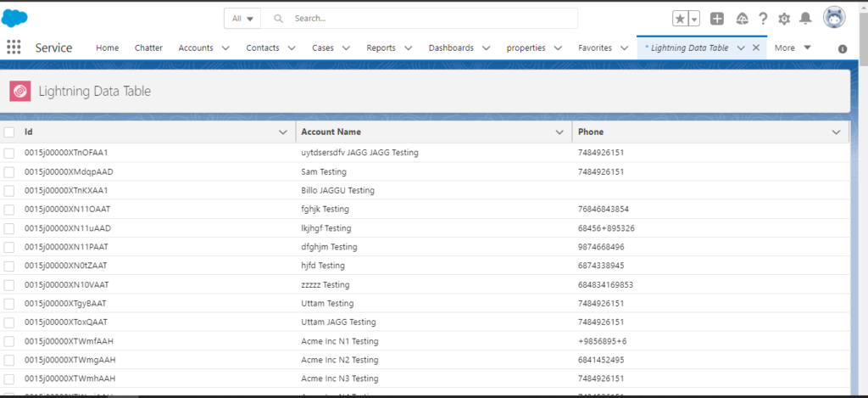
Task: Open the Account Name column actions chevron
Action: 559,132
